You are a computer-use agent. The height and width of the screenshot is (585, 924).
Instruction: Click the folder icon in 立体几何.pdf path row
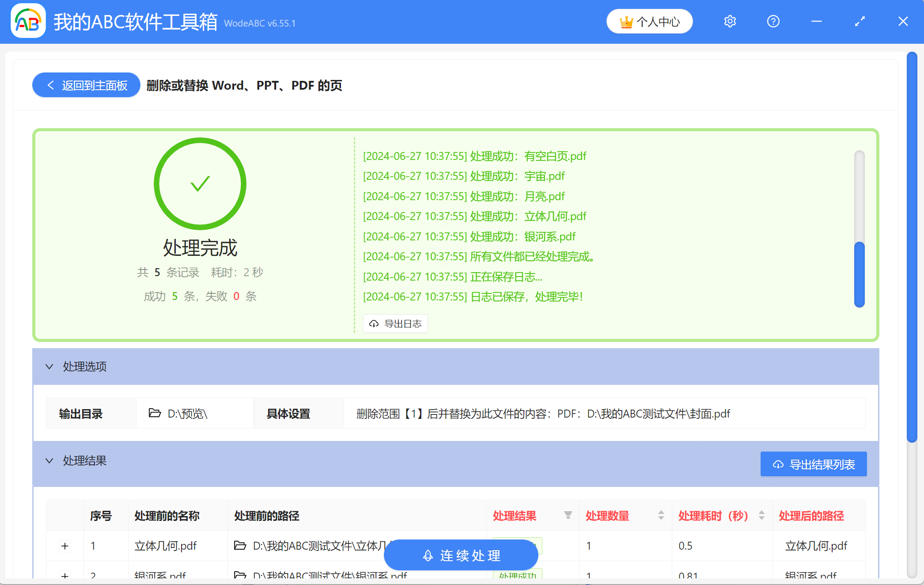coord(240,546)
